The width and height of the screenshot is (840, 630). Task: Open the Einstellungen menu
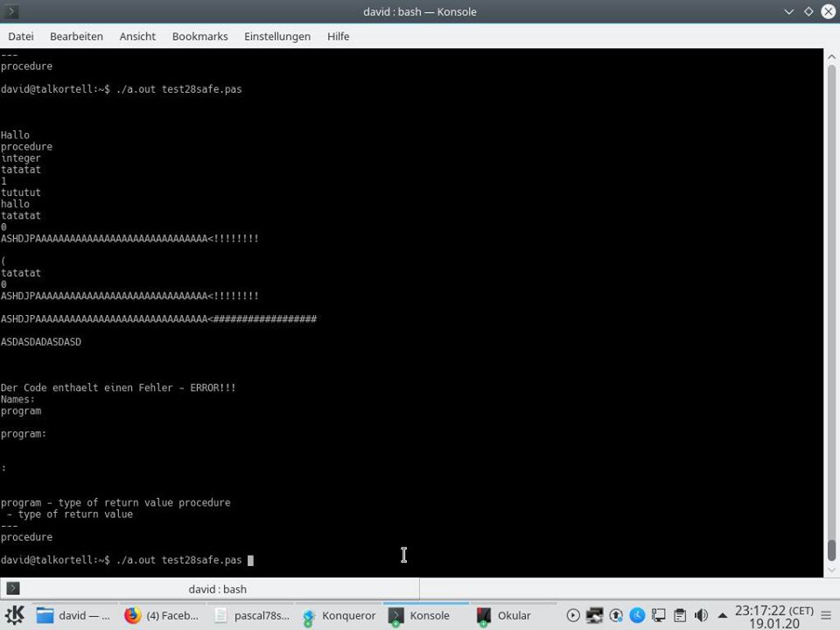277,36
